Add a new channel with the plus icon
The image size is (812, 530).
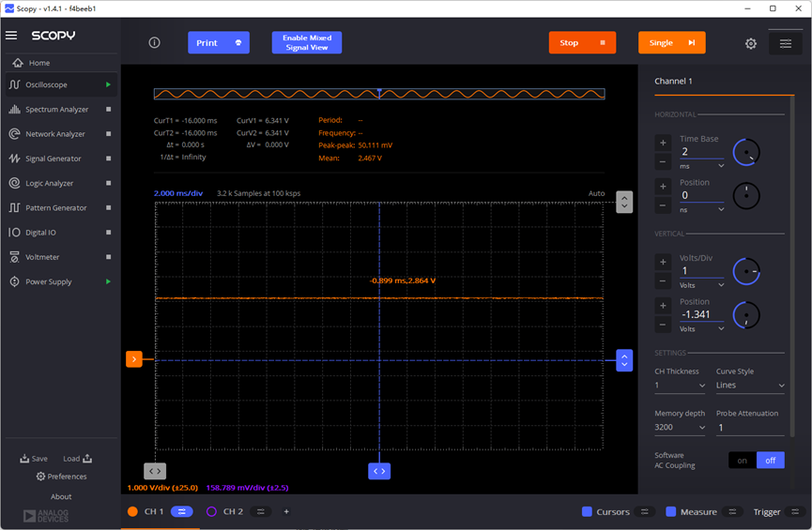click(286, 511)
